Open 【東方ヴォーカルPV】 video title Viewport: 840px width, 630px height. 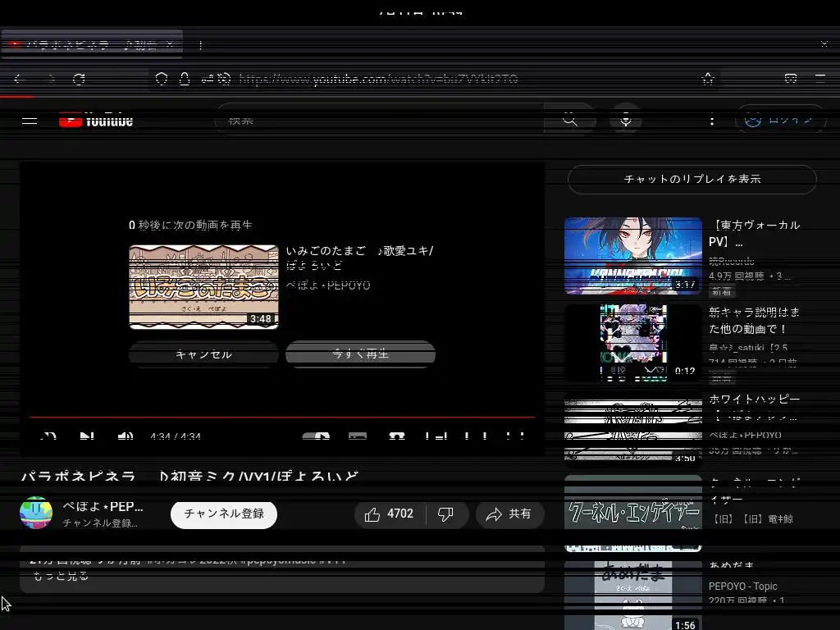(755, 233)
